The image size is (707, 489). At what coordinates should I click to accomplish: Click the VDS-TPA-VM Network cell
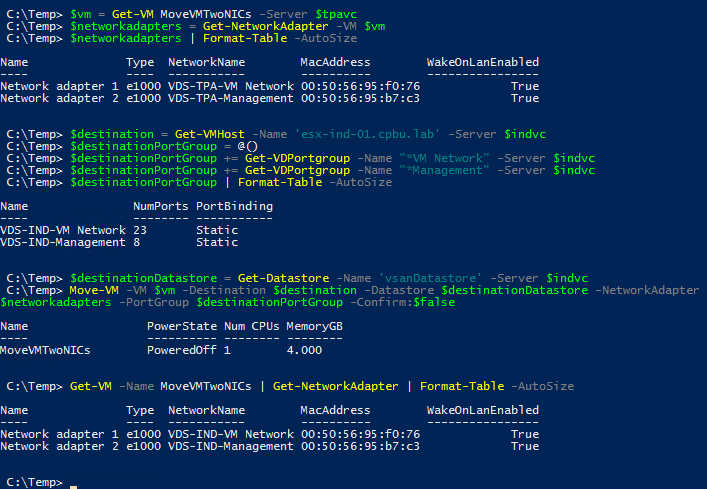point(231,86)
